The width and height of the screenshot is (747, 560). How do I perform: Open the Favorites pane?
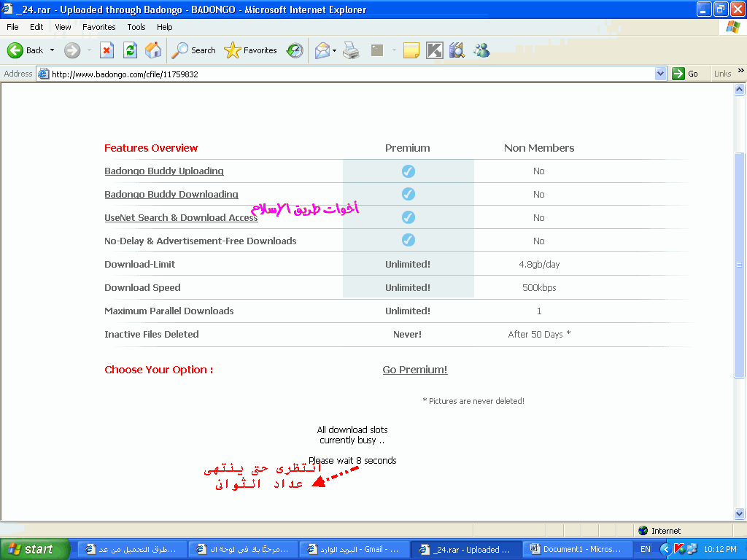click(x=251, y=50)
